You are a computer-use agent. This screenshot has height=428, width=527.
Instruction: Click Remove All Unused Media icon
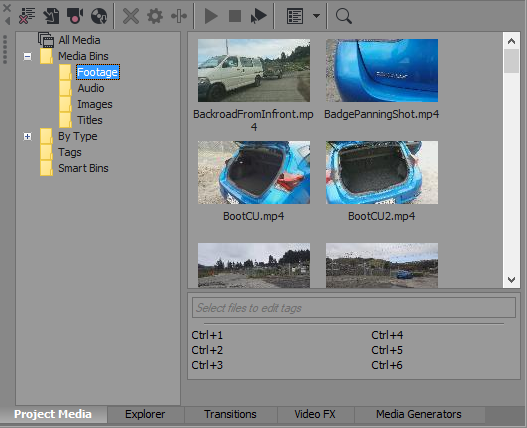27,16
